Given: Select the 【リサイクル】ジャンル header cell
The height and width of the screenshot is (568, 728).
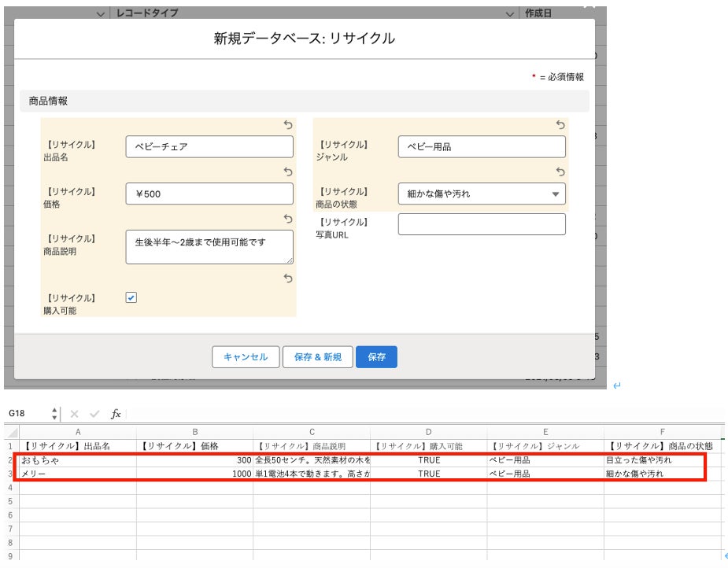Looking at the screenshot, I should point(545,446).
